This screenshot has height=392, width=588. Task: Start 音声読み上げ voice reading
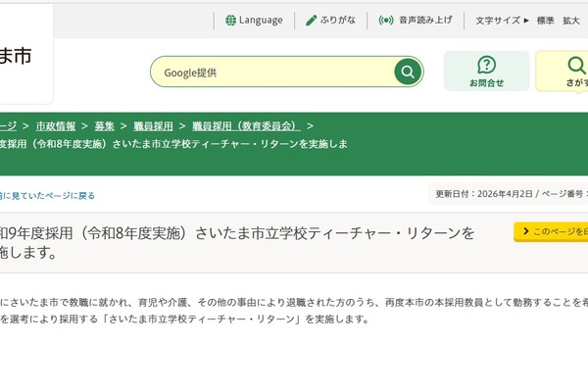point(416,20)
